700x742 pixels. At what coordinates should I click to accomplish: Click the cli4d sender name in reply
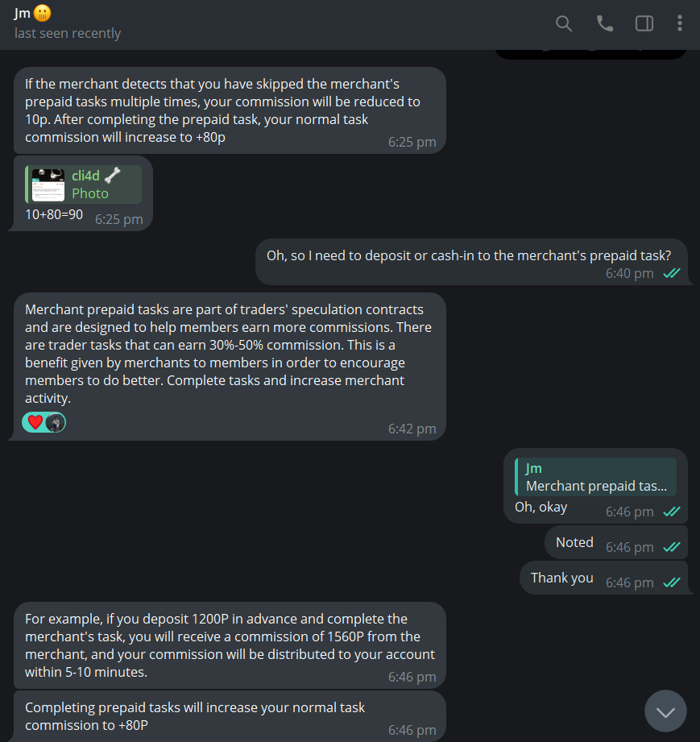point(85,176)
